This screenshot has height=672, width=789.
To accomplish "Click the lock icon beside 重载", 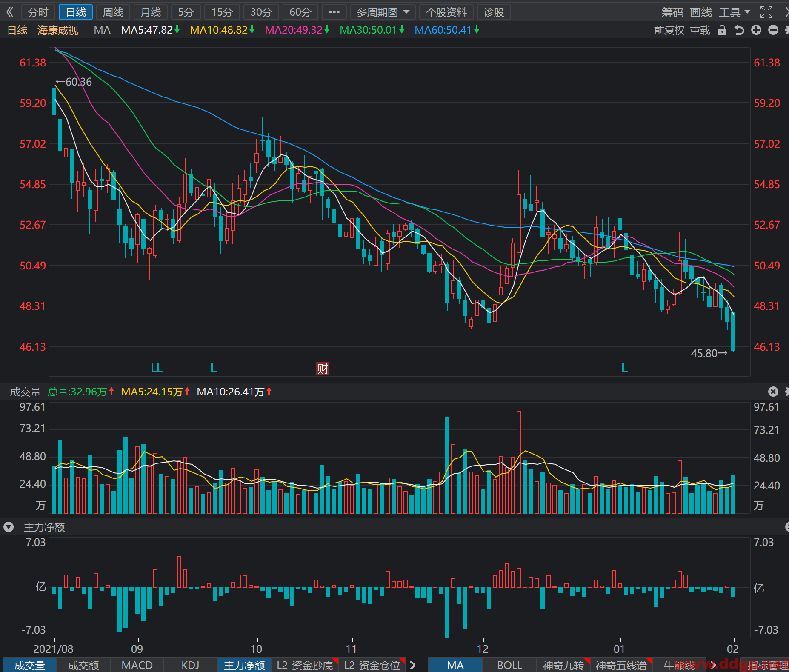I will coord(722,30).
